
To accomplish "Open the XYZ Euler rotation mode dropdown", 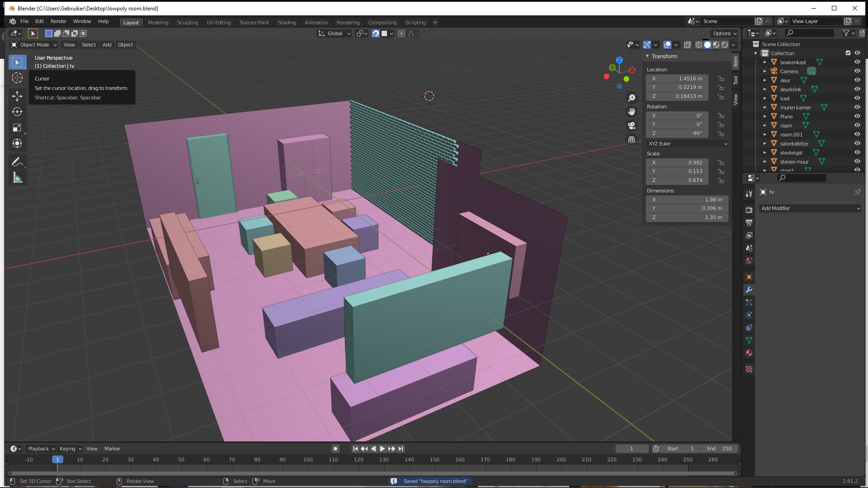I will (x=687, y=144).
